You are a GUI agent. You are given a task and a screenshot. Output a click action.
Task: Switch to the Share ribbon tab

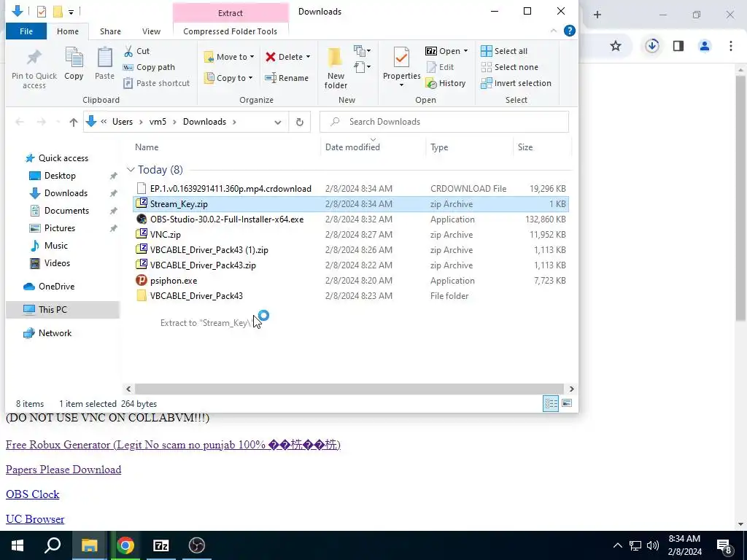(110, 31)
